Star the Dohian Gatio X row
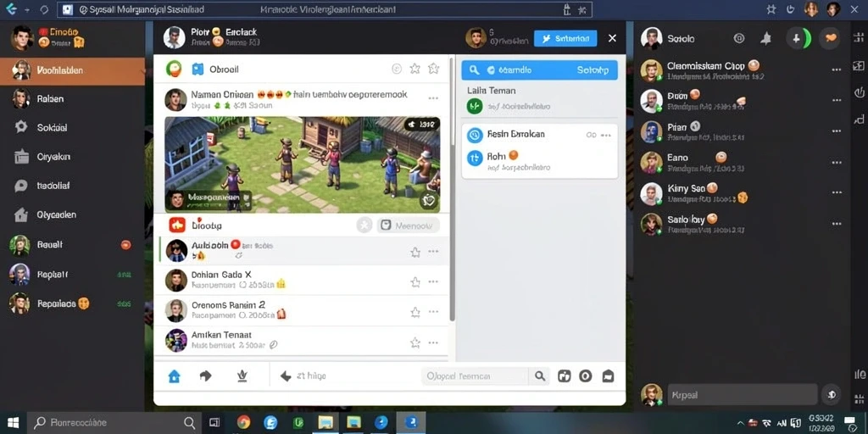The width and height of the screenshot is (868, 434). coord(415,281)
